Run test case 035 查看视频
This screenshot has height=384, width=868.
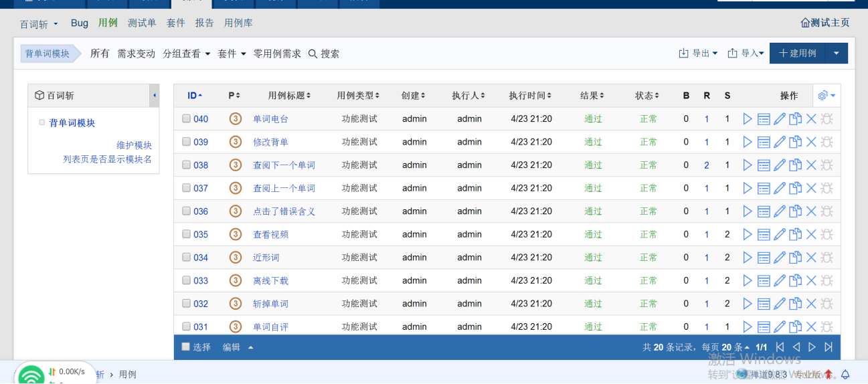click(x=748, y=234)
